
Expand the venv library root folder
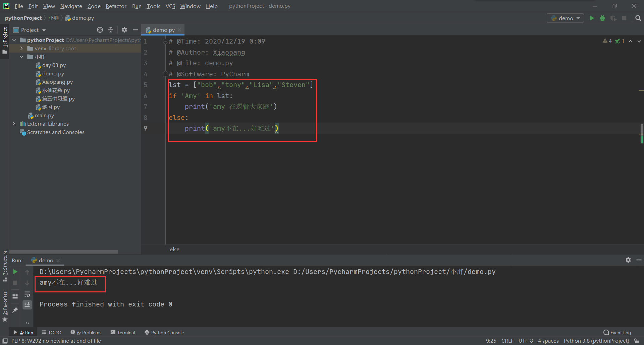tap(21, 48)
